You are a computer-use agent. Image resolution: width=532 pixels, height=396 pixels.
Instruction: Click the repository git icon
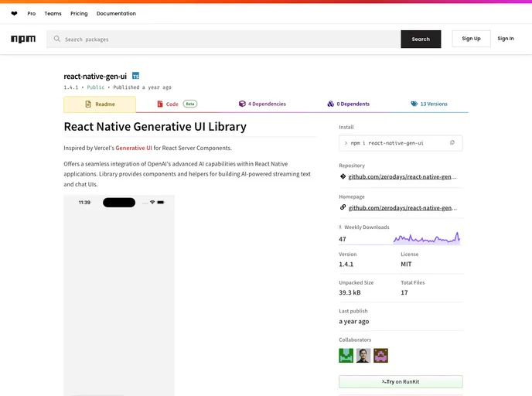tap(343, 176)
